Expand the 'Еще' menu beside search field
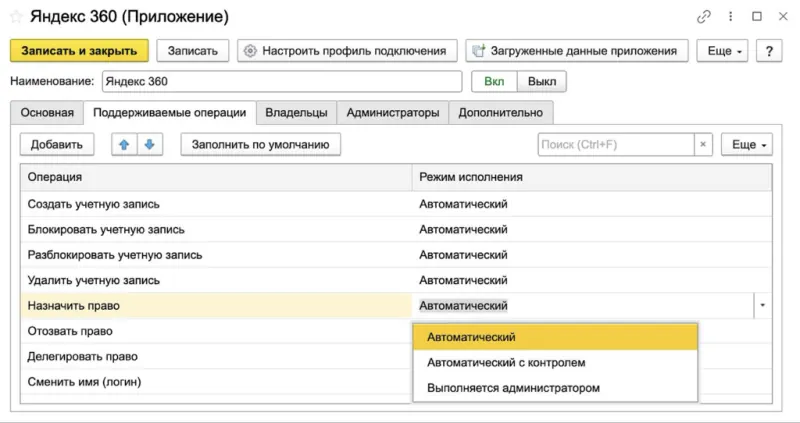Viewport: 800px width, 423px height. pyautogui.click(x=746, y=144)
